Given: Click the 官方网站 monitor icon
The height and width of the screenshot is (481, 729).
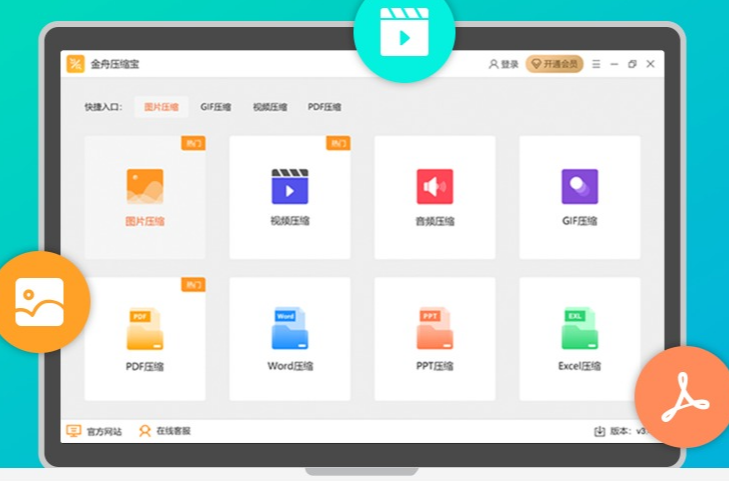Looking at the screenshot, I should click(73, 431).
